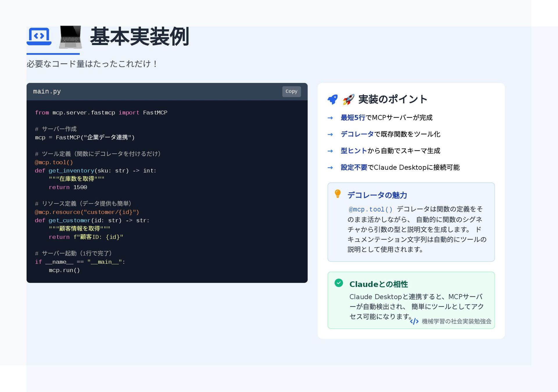Click the decorator @mcp.resource("customer/{id}")
558x392 pixels.
click(87, 212)
